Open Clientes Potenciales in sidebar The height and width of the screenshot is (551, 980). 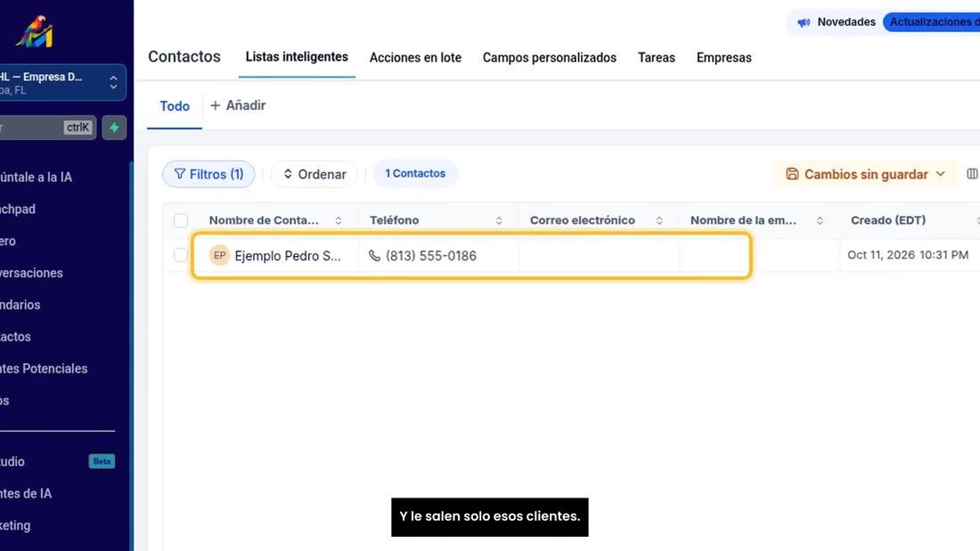44,368
